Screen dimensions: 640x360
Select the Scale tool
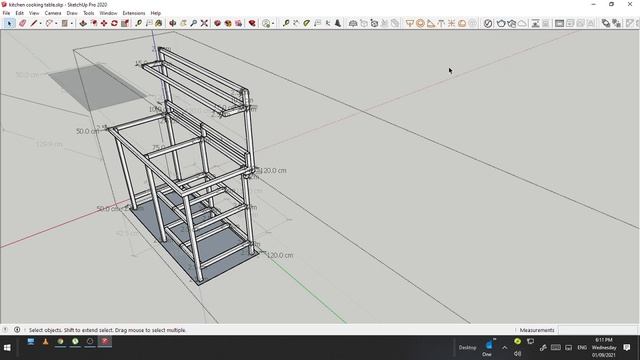click(125, 23)
